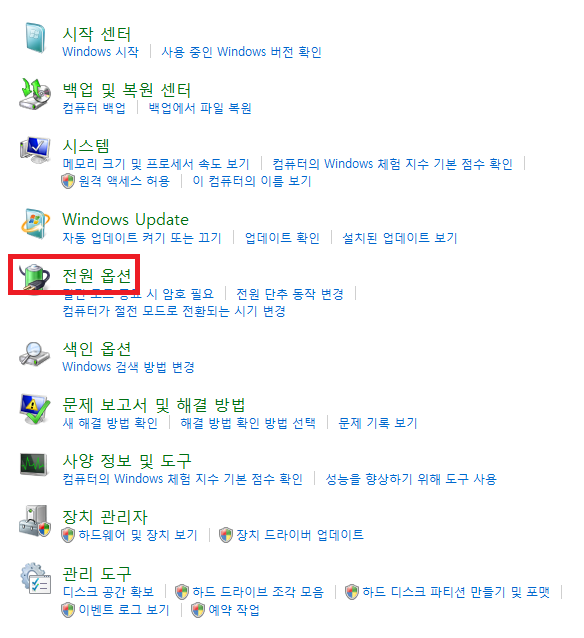Image resolution: width=584 pixels, height=638 pixels.
Task: Open the 장치 드라이버 업데이트 link
Action: (x=300, y=535)
